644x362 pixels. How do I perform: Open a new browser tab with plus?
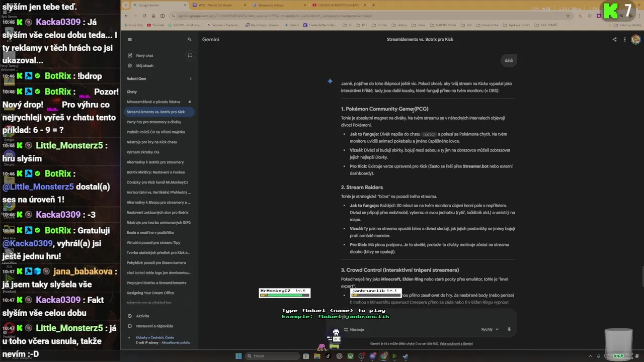click(x=373, y=5)
